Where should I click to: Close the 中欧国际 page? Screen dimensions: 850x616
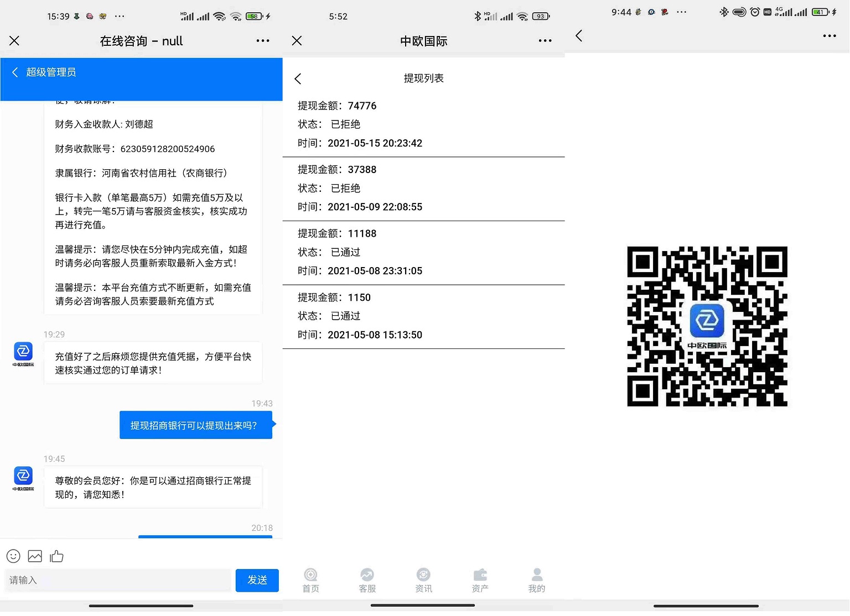(297, 41)
